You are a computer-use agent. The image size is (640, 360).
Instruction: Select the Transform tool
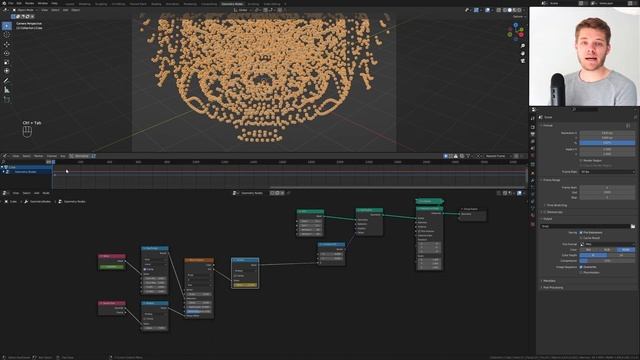pos(7,71)
